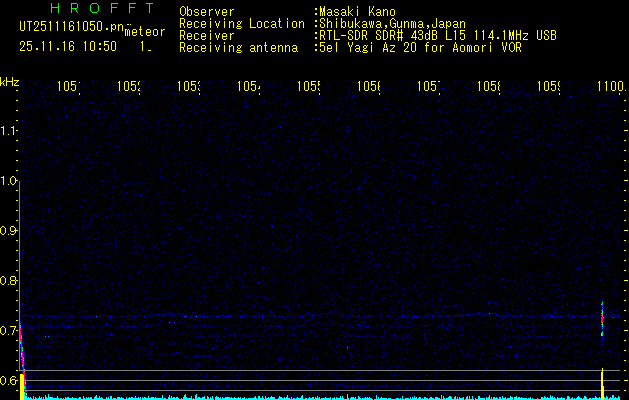Screen dimensions: 629x400
Task: Click the 1.0 frequency axis tick
Action: click(10, 181)
